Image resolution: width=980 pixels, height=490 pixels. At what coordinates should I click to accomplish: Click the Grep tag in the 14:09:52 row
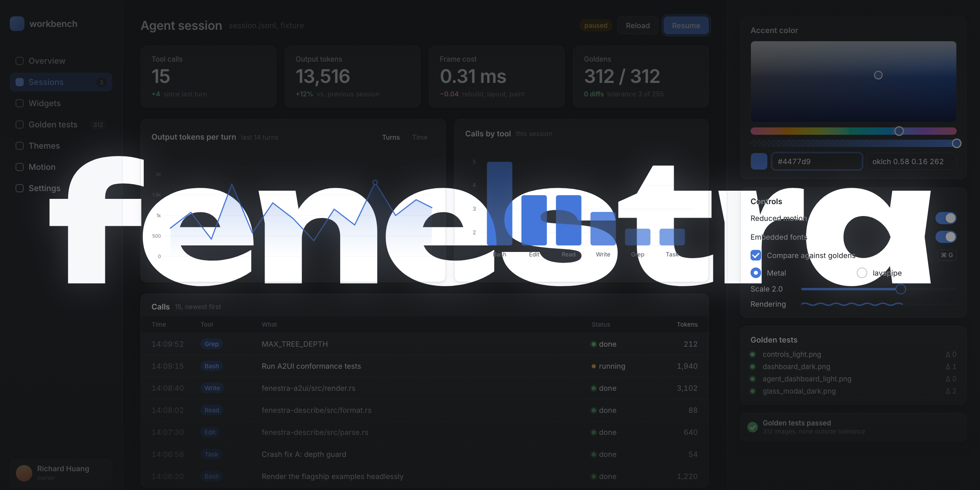(x=212, y=344)
